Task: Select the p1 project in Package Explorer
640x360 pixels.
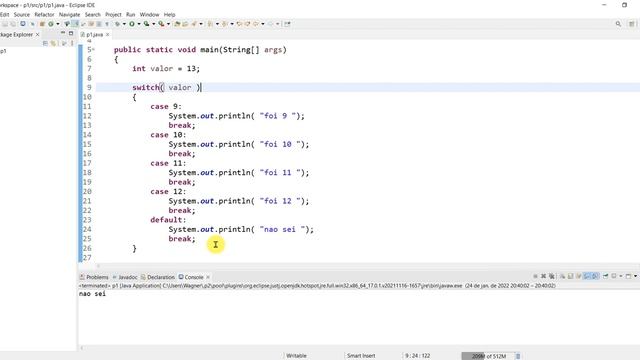Action: pos(3,51)
